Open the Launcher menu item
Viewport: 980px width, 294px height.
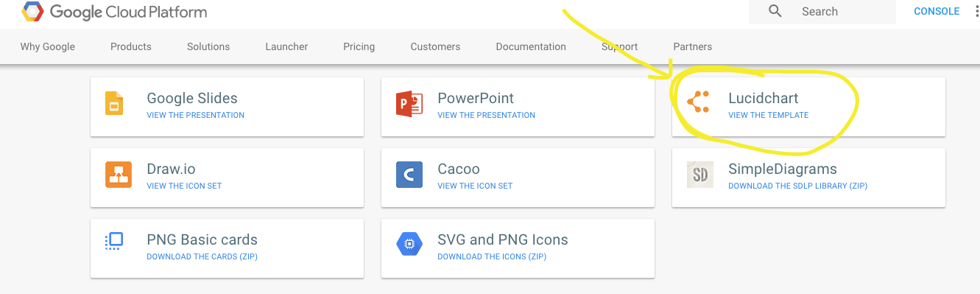286,46
